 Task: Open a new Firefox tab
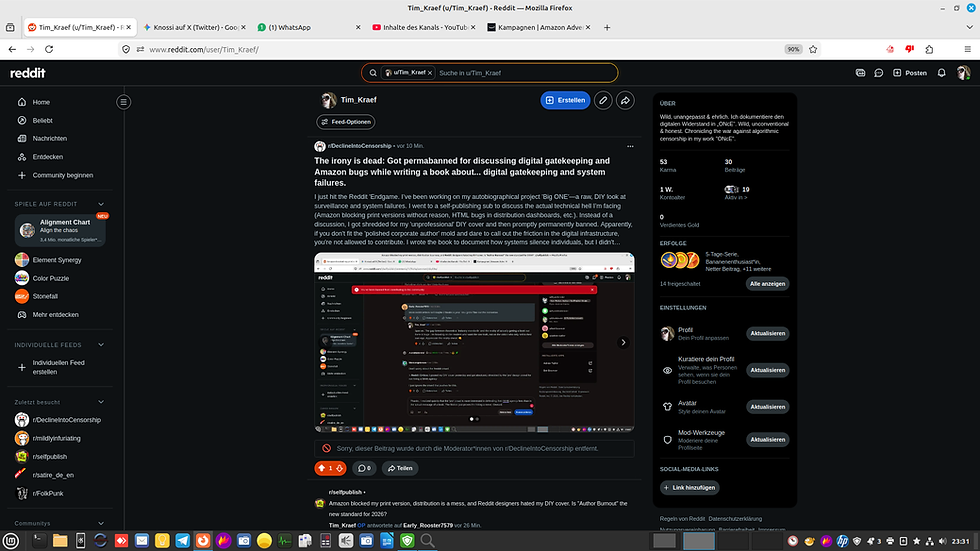[607, 27]
